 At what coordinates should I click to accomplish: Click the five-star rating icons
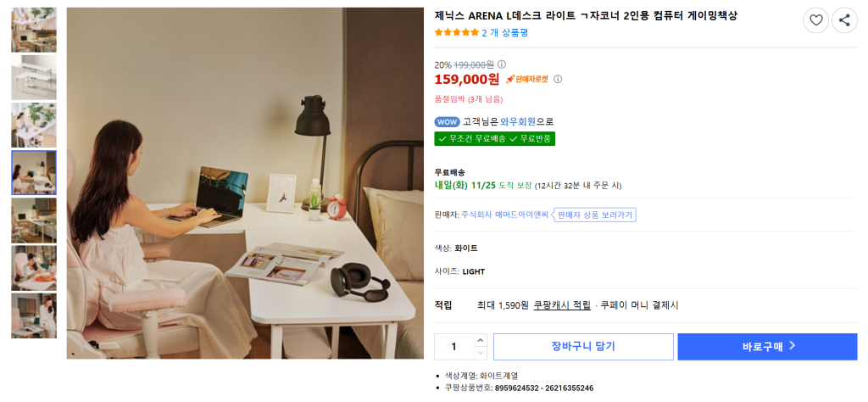[456, 33]
